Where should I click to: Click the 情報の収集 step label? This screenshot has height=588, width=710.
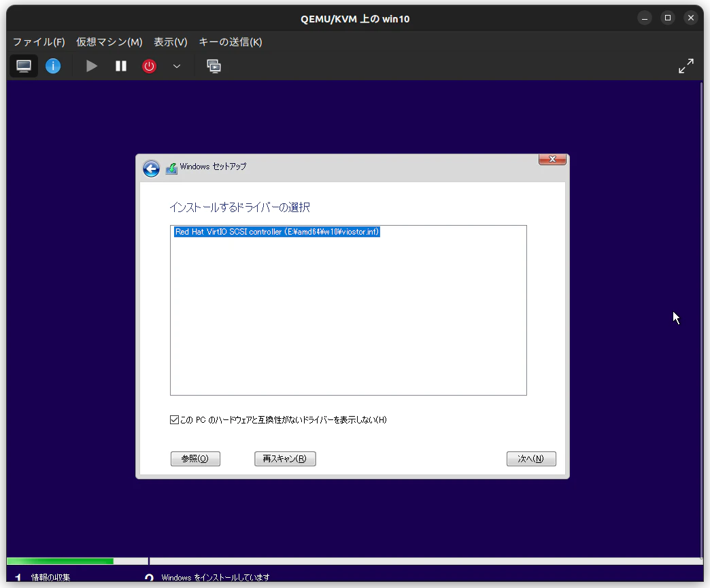coord(51,578)
